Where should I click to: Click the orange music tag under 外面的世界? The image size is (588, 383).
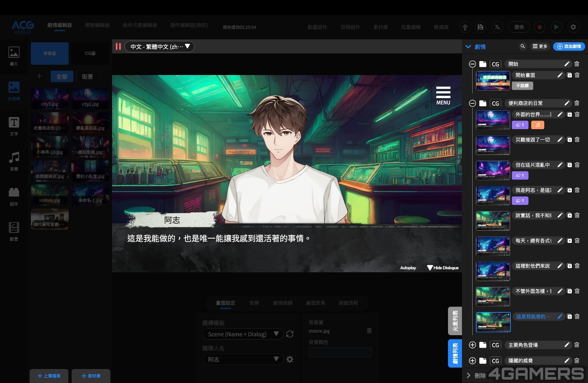tap(538, 125)
